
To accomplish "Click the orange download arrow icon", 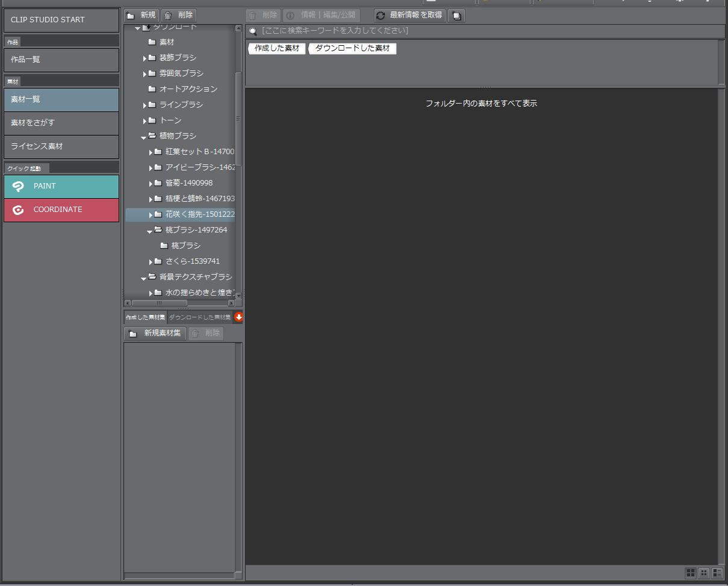I will (x=238, y=317).
